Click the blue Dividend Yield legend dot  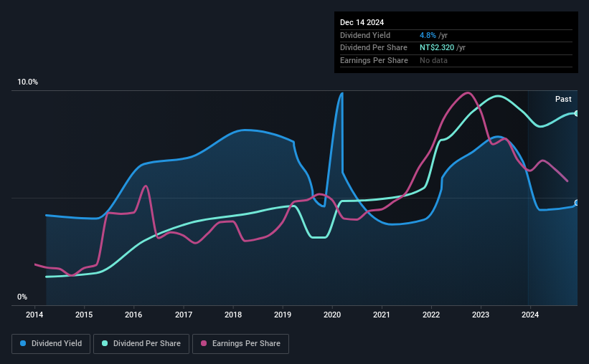tap(23, 343)
